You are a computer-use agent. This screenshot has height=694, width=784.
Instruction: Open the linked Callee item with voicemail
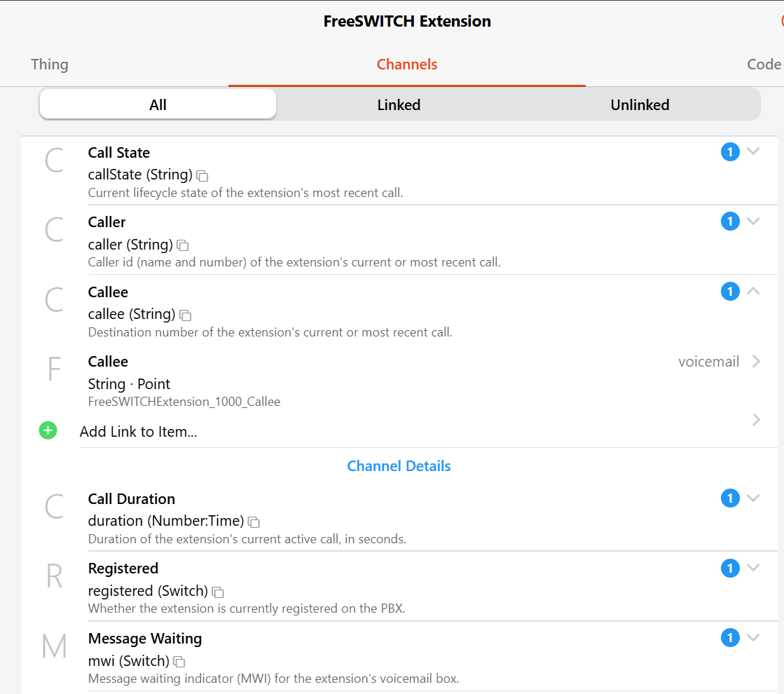[399, 381]
